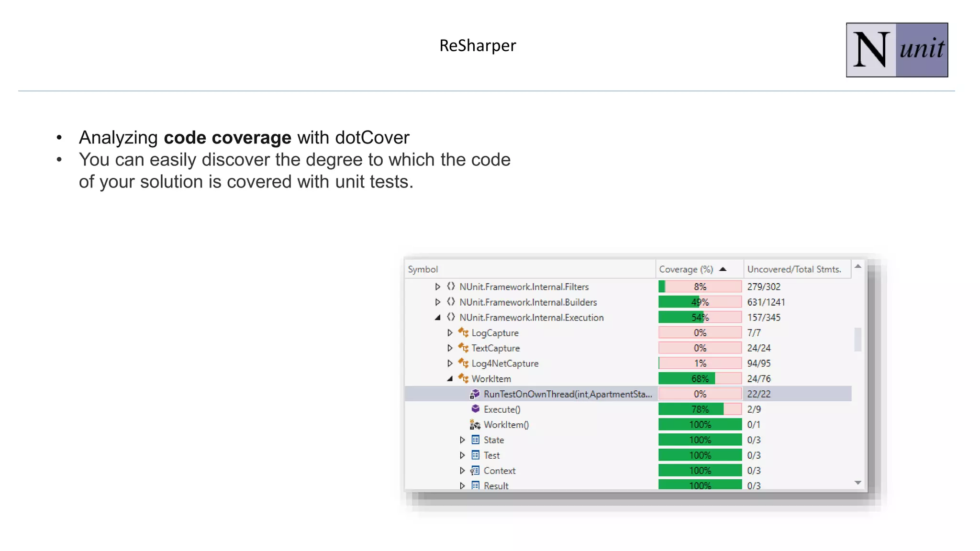
Task: Expand the TextCapture class node
Action: point(450,348)
